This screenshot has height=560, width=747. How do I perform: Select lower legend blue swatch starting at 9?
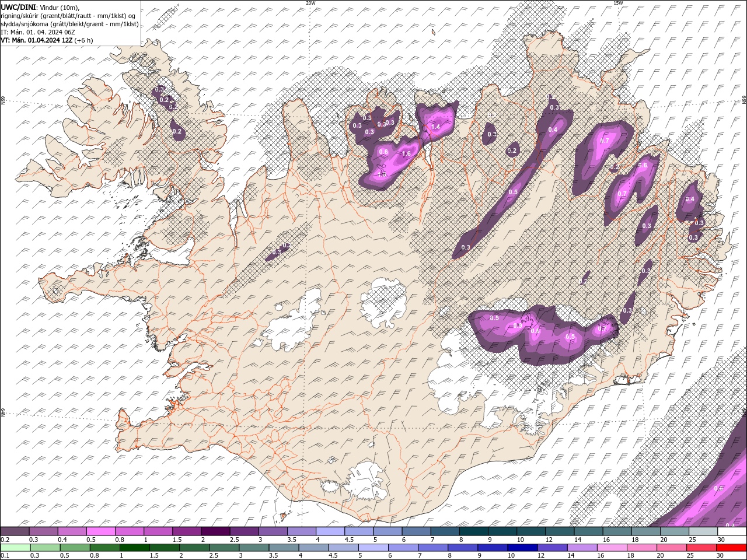[x=492, y=548]
